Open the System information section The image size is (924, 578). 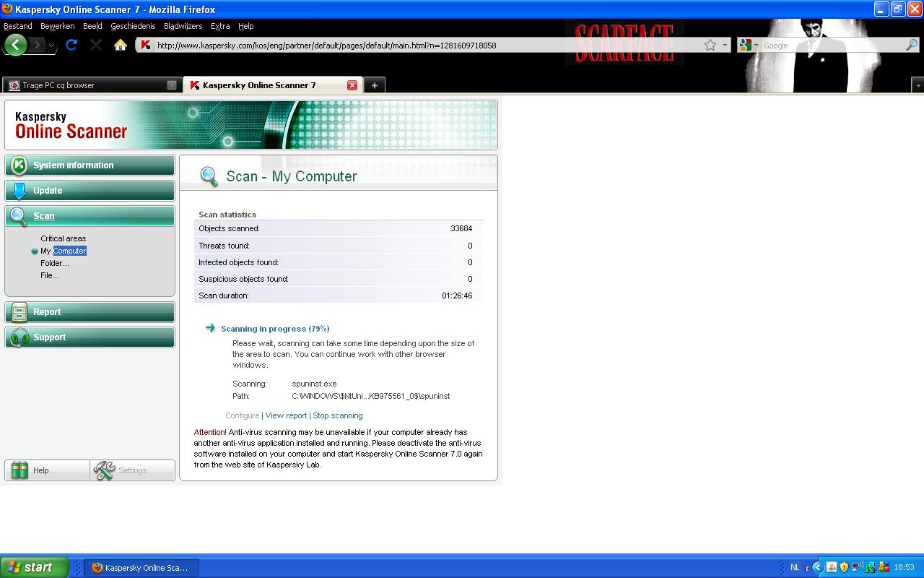(90, 165)
